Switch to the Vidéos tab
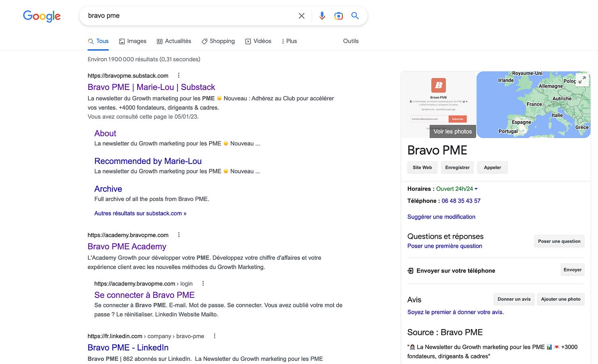Image resolution: width=598 pixels, height=364 pixels. 258,41
